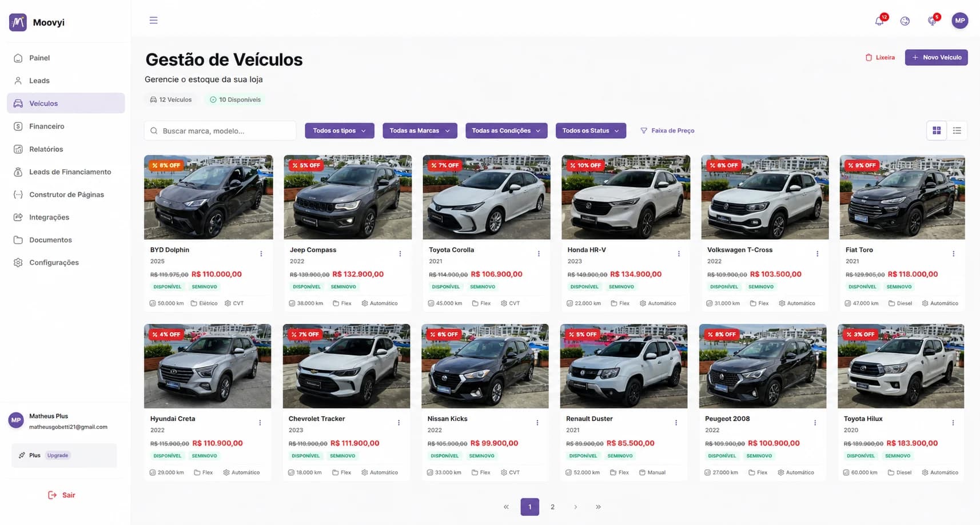Viewport: 980px width, 525px height.
Task: Click the 3% OFF badge on Toyota Hilux
Action: point(860,335)
